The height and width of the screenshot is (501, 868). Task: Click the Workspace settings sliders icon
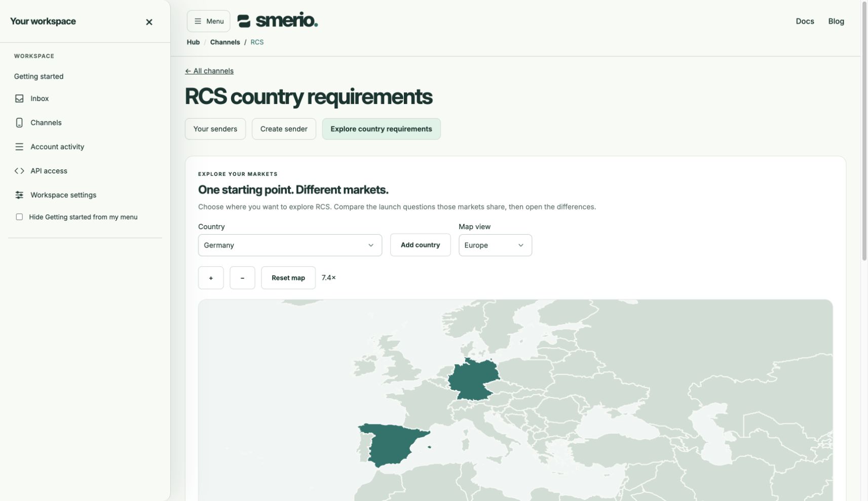coord(19,195)
